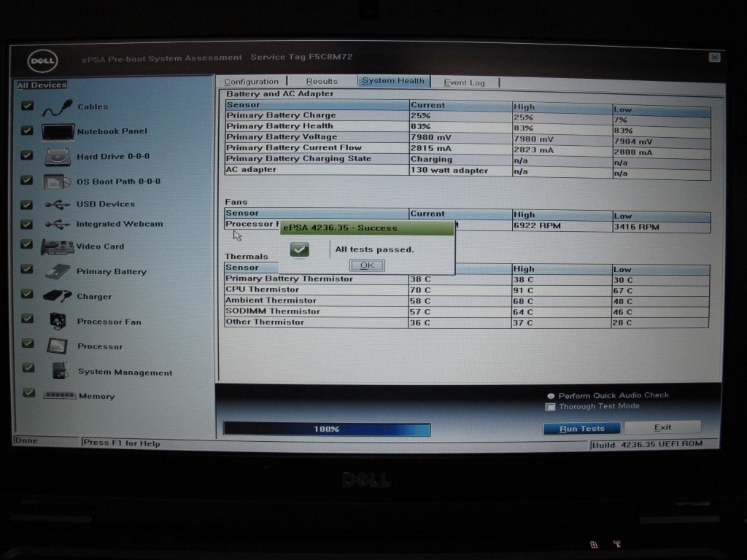Click the Processor chip icon
Viewport: 747px width, 560px height.
tap(58, 346)
